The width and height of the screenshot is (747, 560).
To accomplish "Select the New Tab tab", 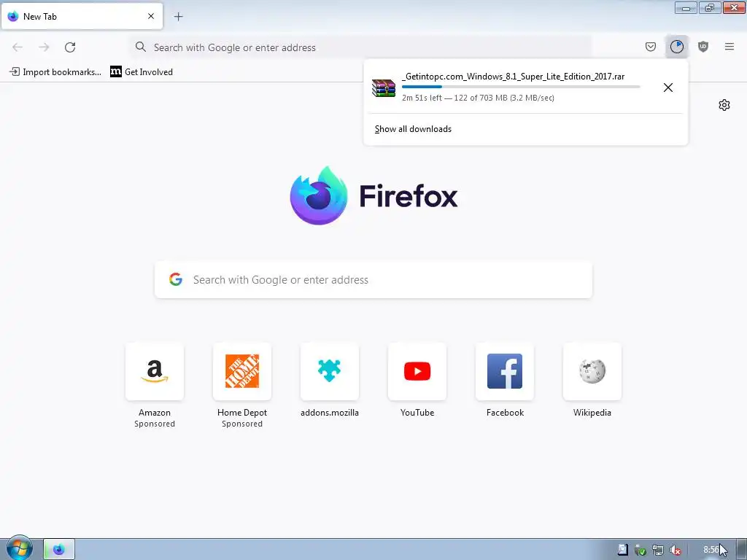I will (82, 16).
